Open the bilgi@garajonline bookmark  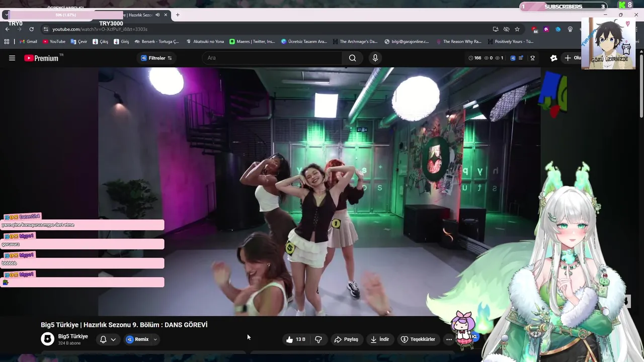(407, 42)
